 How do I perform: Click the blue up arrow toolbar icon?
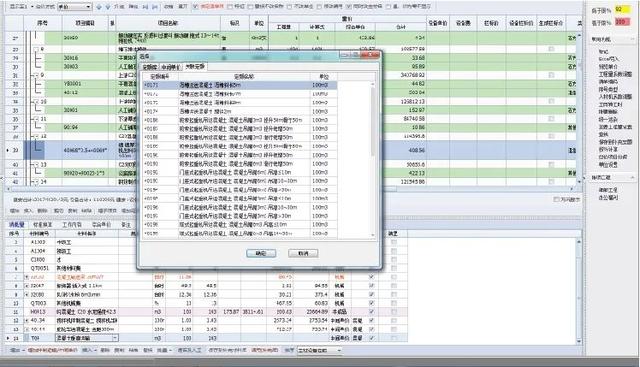coord(99,7)
